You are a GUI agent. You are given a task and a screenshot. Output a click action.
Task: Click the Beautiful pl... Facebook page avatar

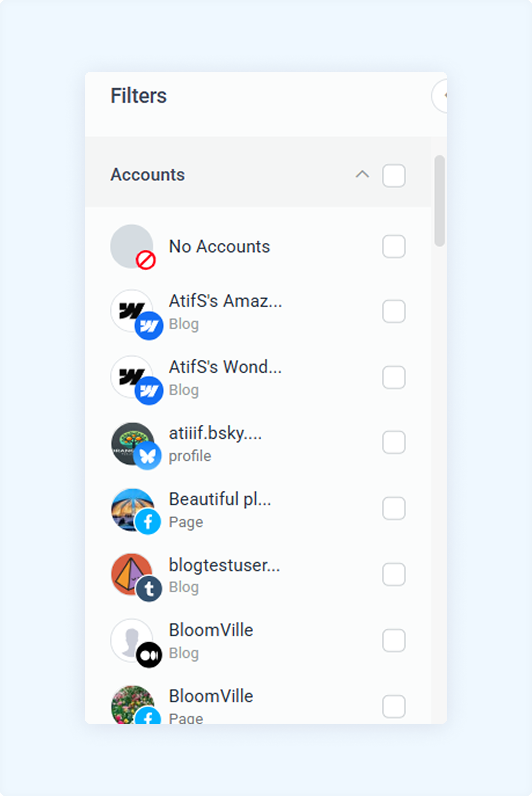[133, 510]
